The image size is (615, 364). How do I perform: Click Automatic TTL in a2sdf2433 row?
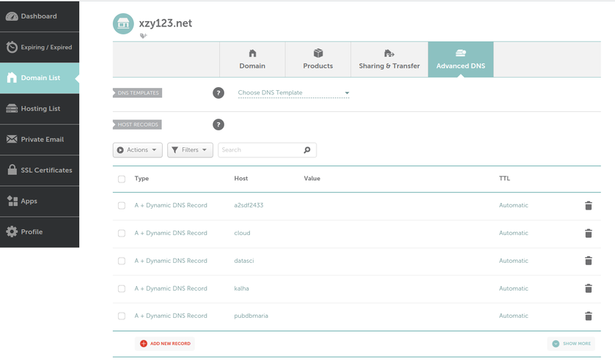[x=513, y=205]
